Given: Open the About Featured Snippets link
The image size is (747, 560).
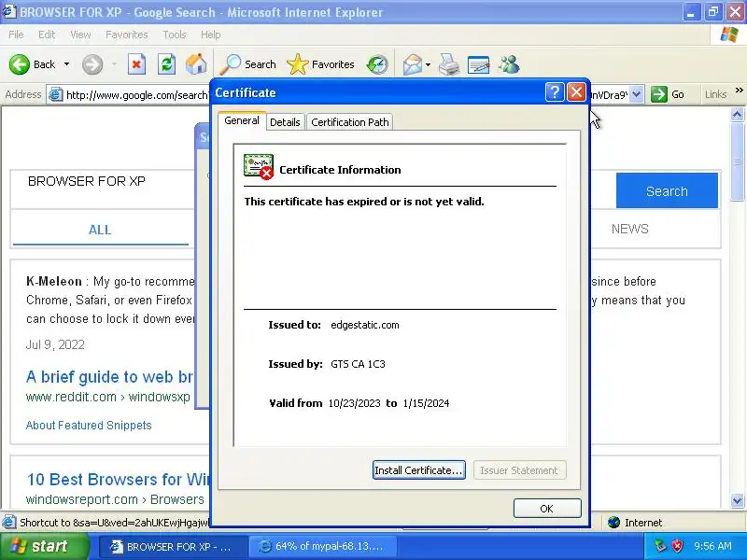Looking at the screenshot, I should (89, 426).
